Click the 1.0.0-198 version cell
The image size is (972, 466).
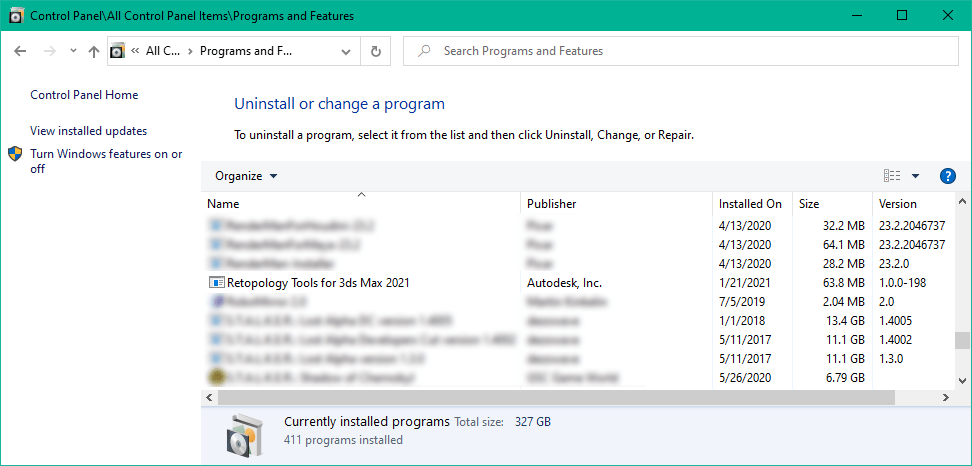[902, 283]
